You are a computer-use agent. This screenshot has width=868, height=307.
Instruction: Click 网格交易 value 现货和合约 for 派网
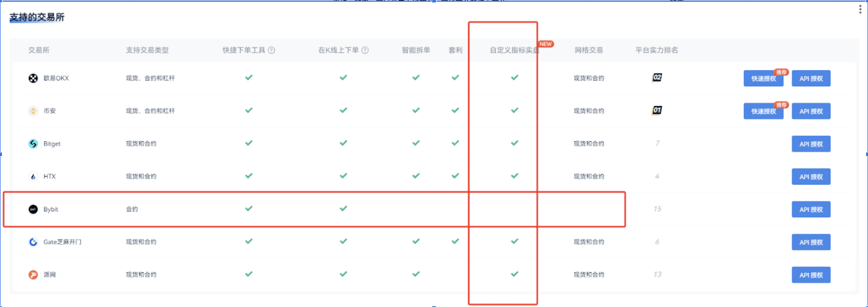click(589, 275)
